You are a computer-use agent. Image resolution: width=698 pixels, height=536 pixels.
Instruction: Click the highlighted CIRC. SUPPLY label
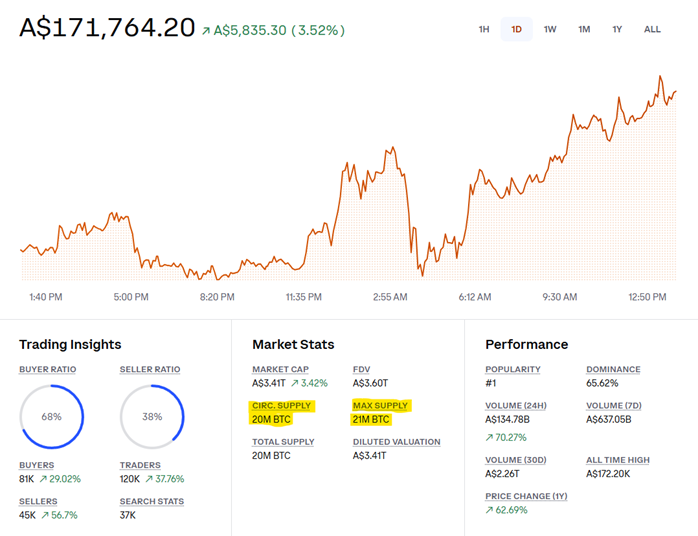click(281, 406)
